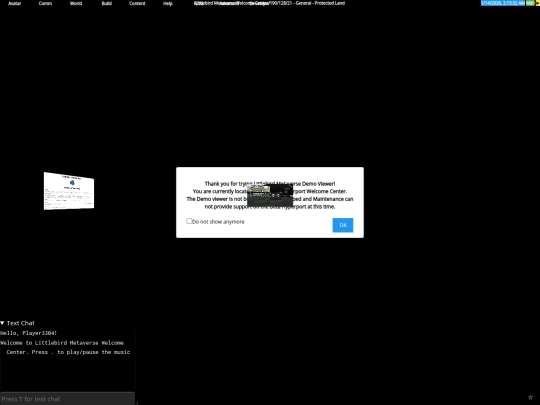Click the yellow arrow icon in top corner
The image size is (540, 405).
[x=538, y=3]
